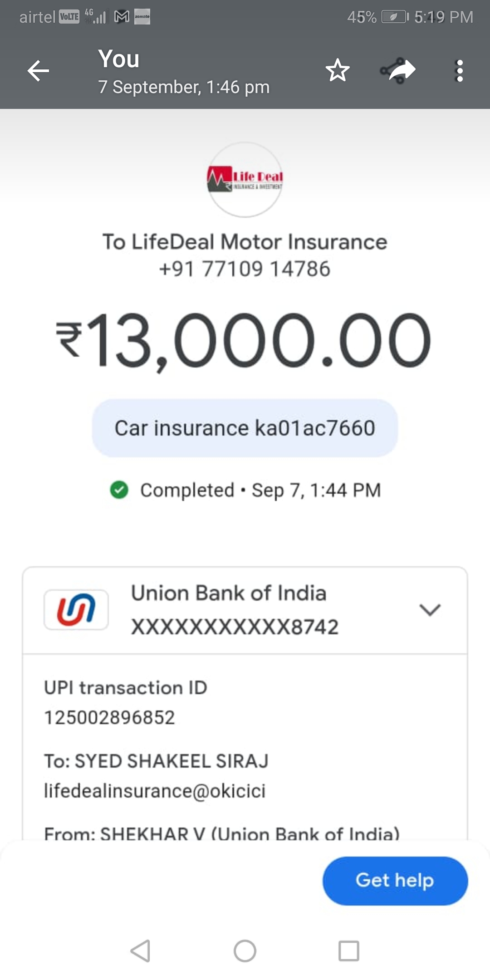Image resolution: width=490 pixels, height=980 pixels.
Task: Tap the Android home navigation button
Action: pos(245,951)
